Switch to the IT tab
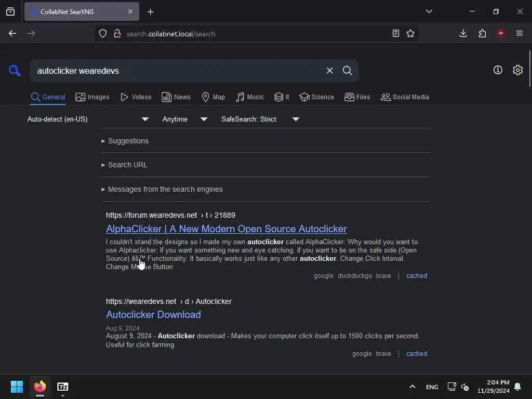The image size is (532, 399). [x=282, y=97]
